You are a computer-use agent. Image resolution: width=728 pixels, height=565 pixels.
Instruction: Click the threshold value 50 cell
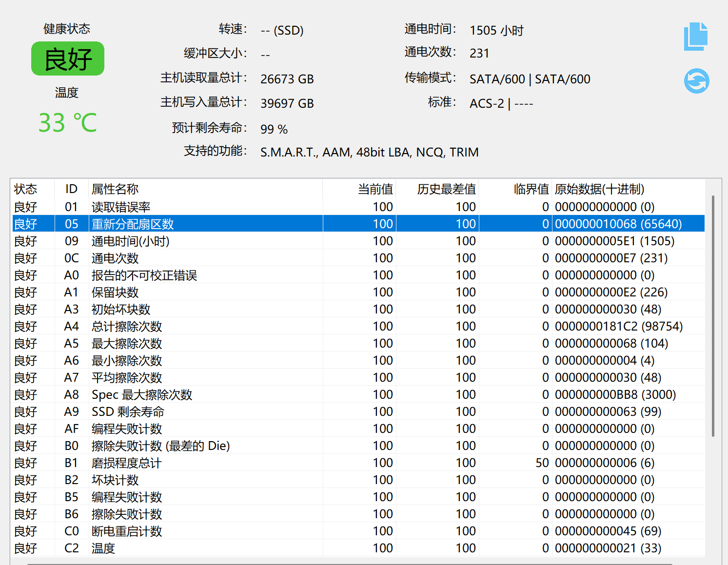[542, 463]
